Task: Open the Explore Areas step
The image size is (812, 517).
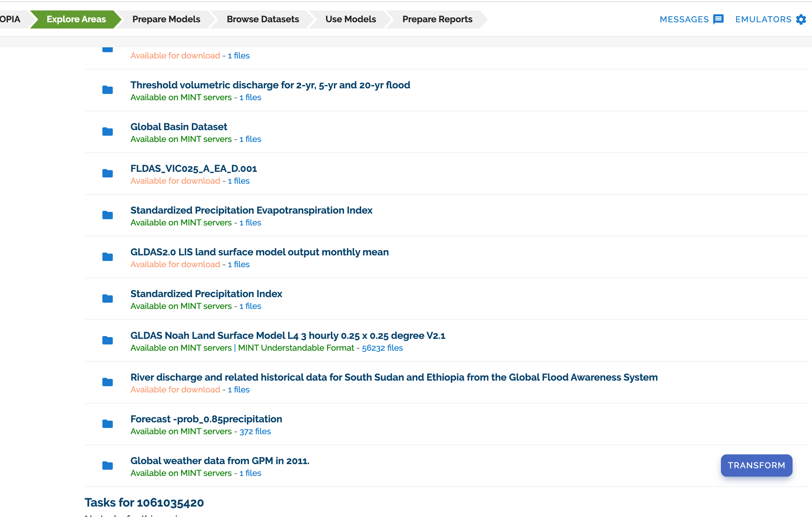Action: (x=76, y=19)
